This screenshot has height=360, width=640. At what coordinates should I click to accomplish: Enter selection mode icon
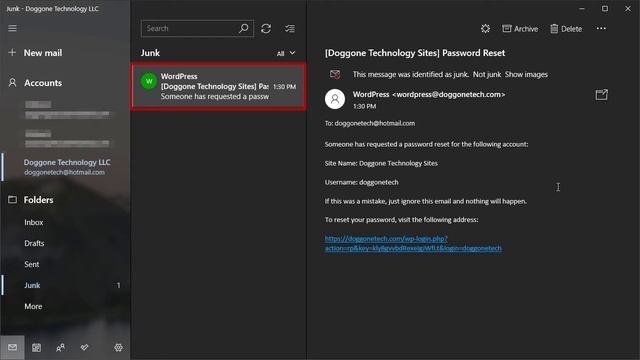click(x=290, y=29)
